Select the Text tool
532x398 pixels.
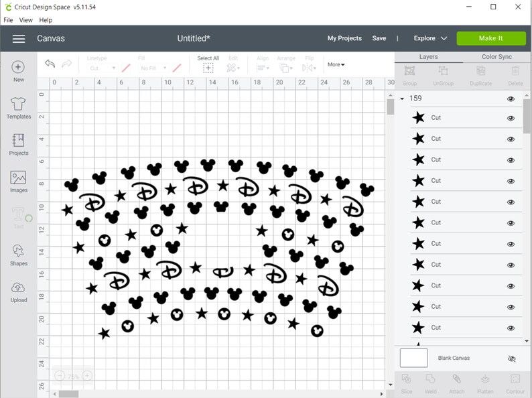pos(18,218)
